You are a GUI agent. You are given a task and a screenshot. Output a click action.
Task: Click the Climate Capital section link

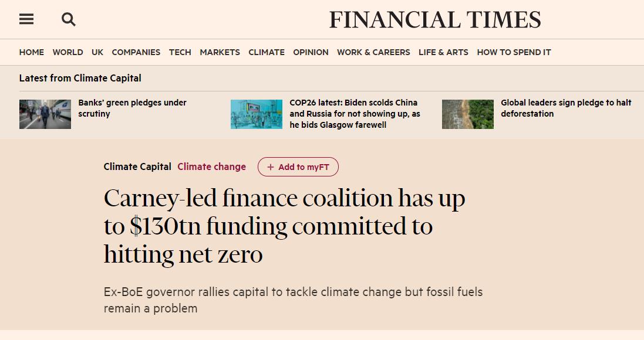click(137, 166)
